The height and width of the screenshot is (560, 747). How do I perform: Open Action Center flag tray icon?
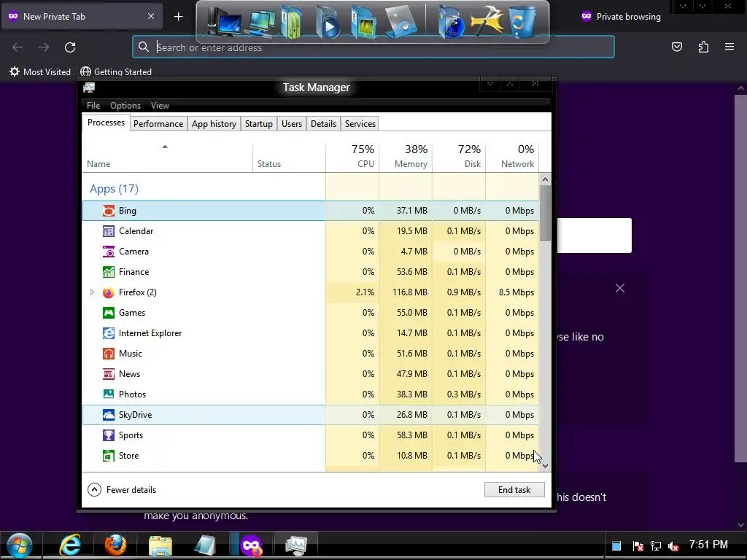click(x=638, y=546)
